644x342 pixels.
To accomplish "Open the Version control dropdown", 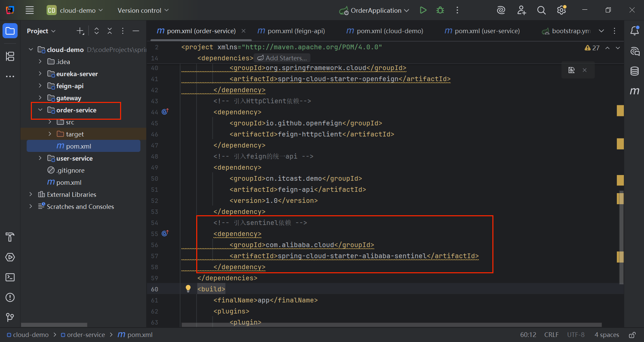I will coord(143,10).
